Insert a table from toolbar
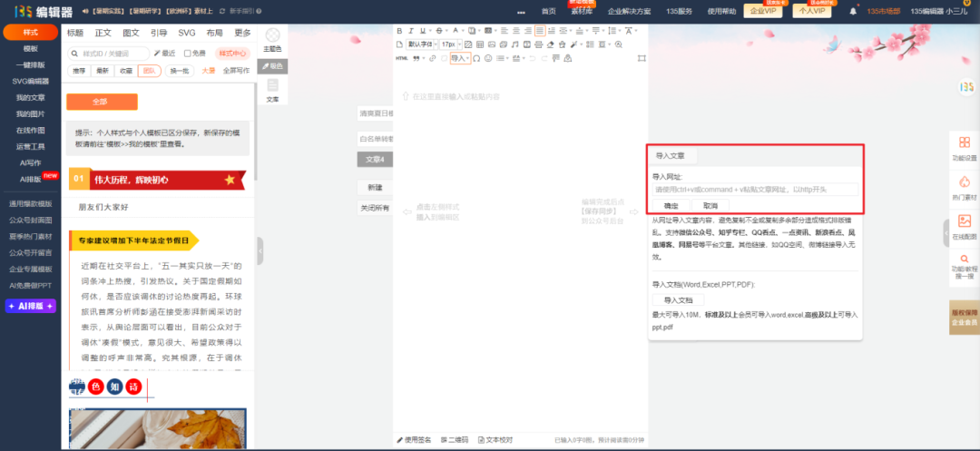The height and width of the screenshot is (451, 980). click(x=480, y=44)
